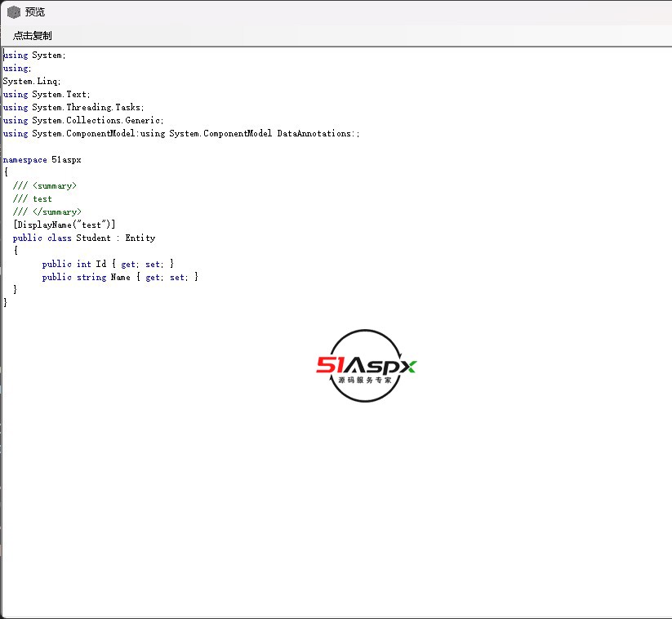Place cursor on the 'using System;' line

pos(34,56)
